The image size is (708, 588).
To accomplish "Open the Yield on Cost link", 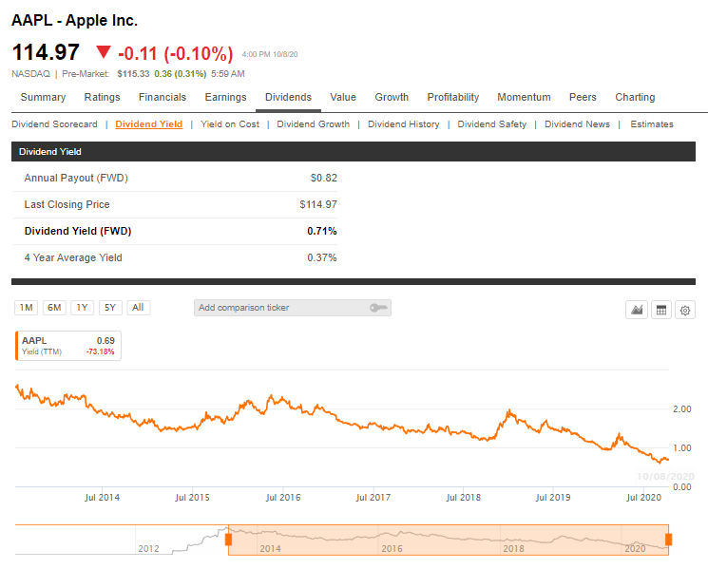I will [x=230, y=124].
